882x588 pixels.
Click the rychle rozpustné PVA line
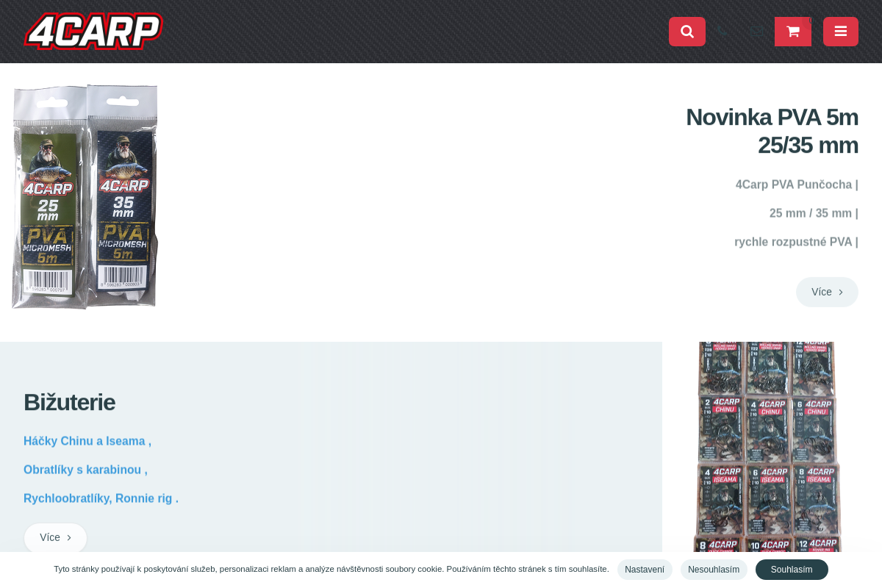coord(795,242)
